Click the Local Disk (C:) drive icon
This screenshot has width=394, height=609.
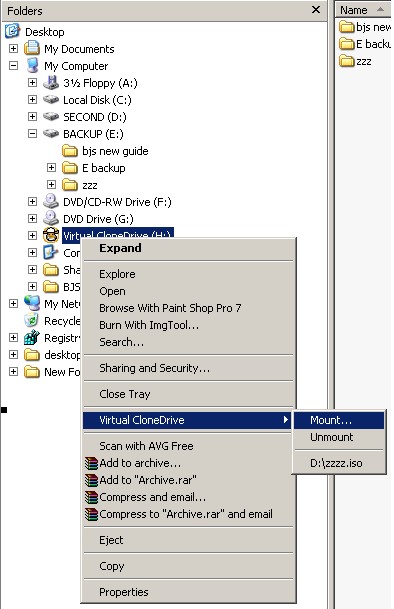click(51, 100)
